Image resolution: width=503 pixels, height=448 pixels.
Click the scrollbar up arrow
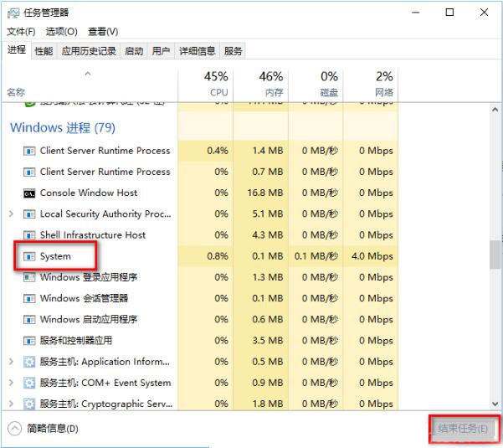[x=495, y=110]
